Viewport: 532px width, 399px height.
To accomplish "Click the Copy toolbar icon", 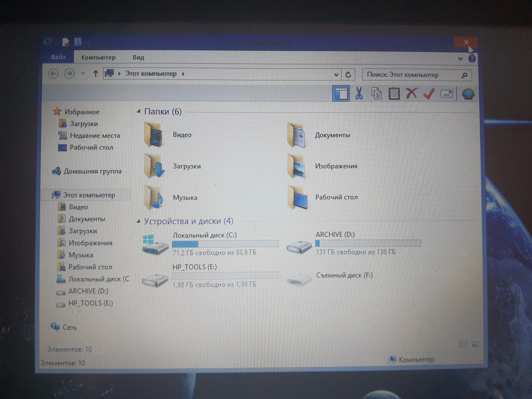I will click(376, 93).
